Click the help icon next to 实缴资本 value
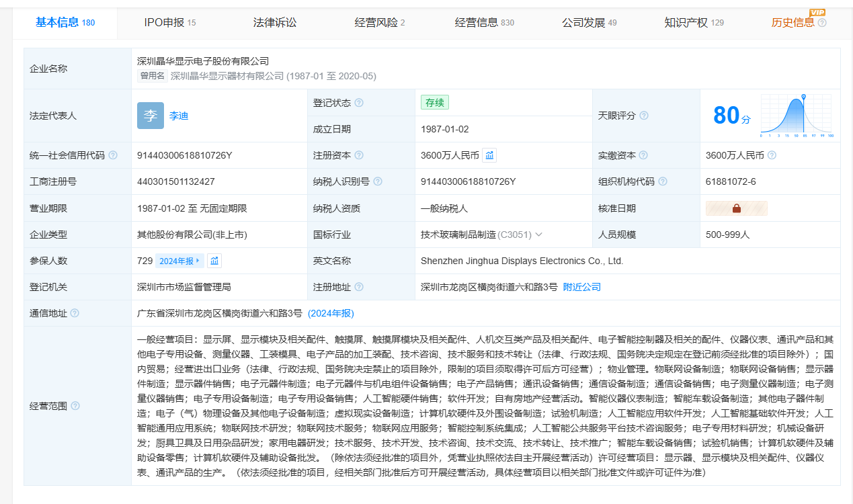 [x=772, y=155]
